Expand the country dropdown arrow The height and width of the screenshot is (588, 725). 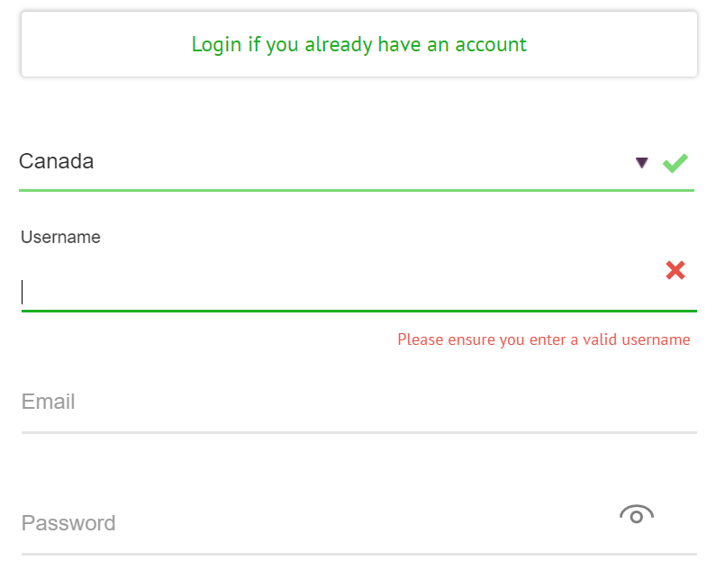[641, 163]
